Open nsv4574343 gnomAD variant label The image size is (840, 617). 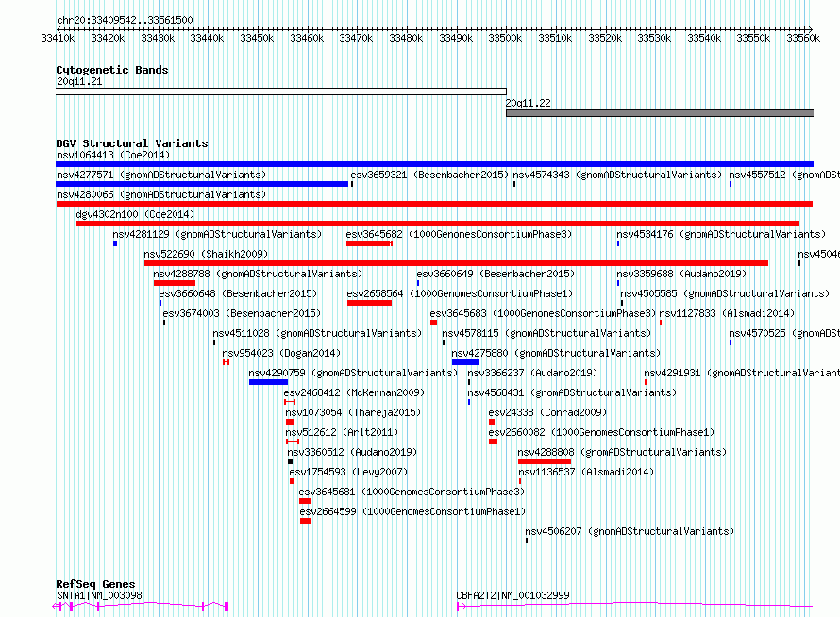point(617,175)
